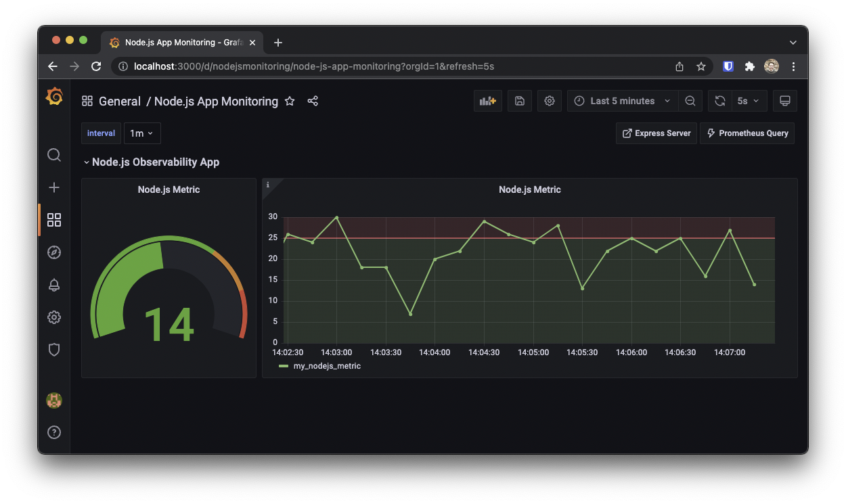Open the Help question mark icon
Image resolution: width=846 pixels, height=504 pixels.
[x=54, y=432]
